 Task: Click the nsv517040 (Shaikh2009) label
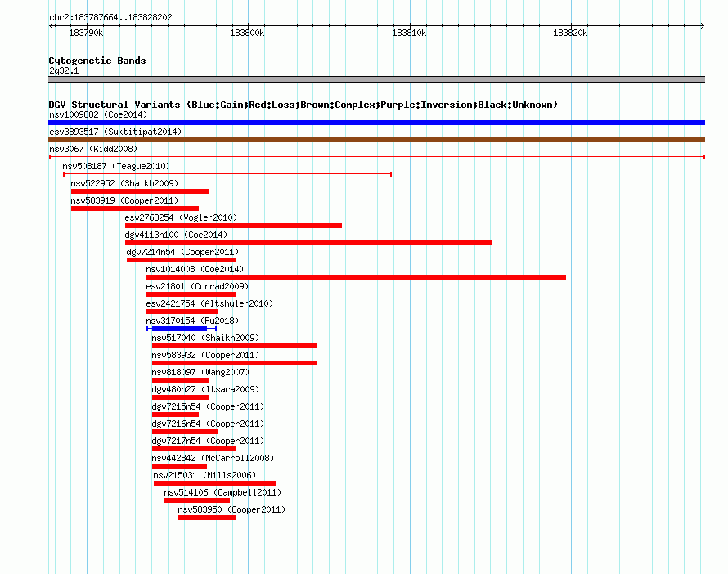tap(205, 338)
